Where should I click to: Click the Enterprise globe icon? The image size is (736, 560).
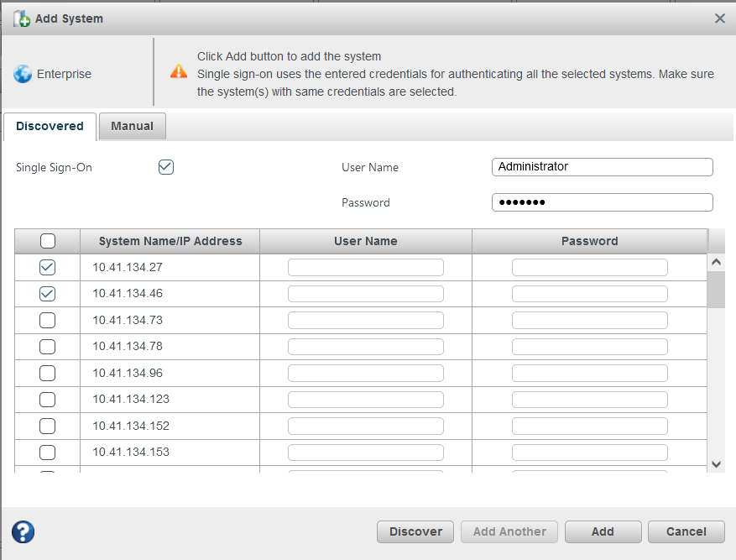(x=23, y=74)
